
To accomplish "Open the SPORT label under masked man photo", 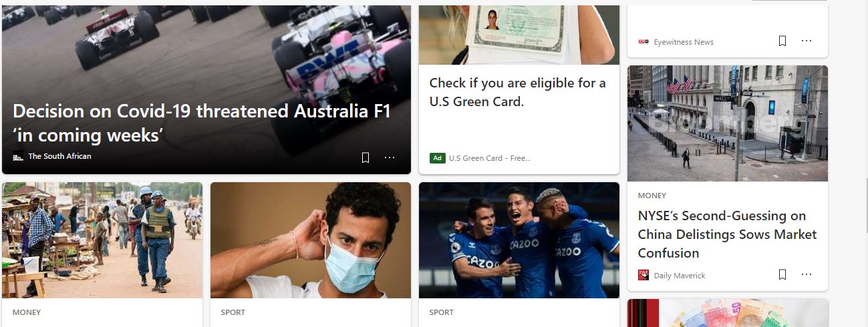I will click(233, 312).
